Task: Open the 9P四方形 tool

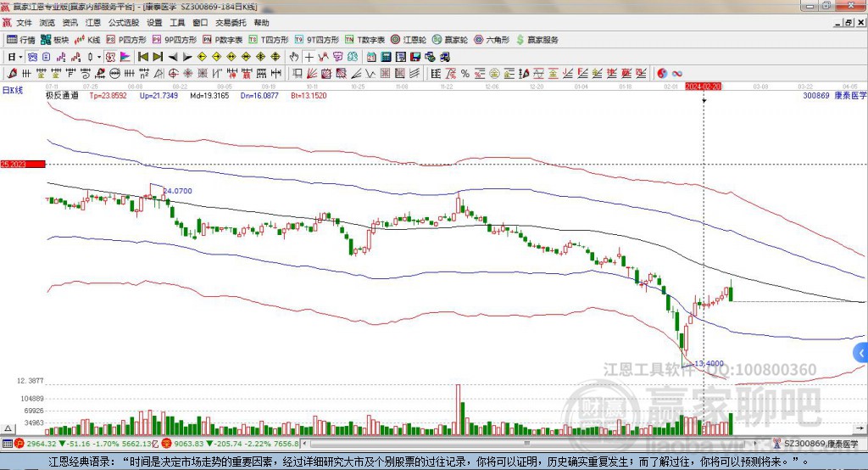Action: coord(175,40)
